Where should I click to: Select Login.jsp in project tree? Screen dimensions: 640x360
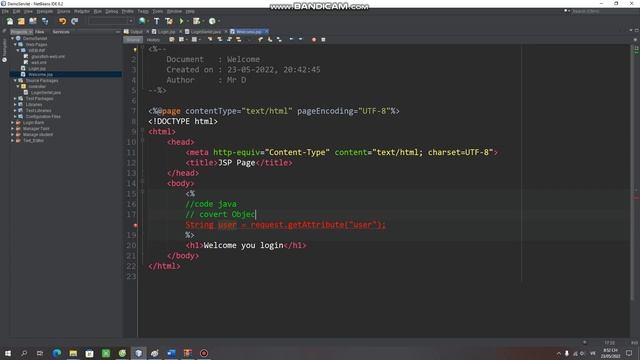click(x=37, y=68)
